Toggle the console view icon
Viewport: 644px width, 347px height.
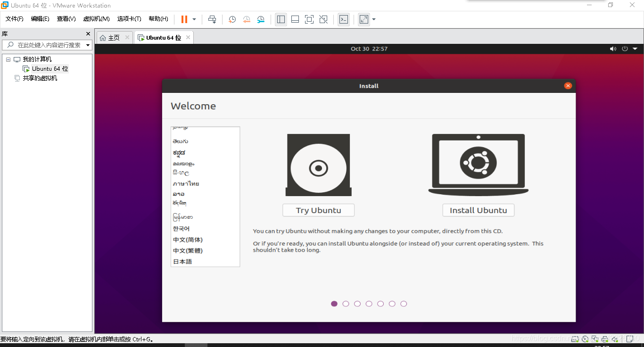point(344,19)
